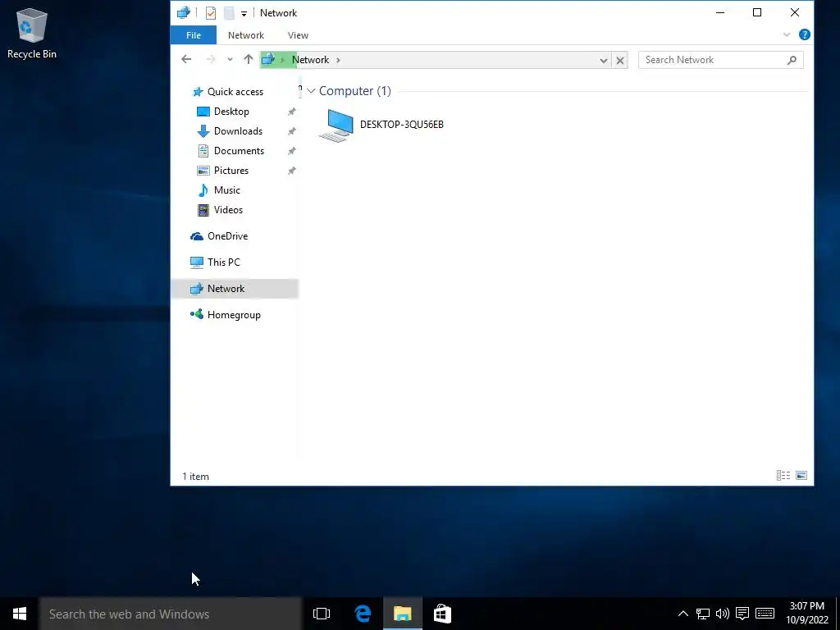This screenshot has width=840, height=630.
Task: Select Homegroup in the navigation pane
Action: click(x=234, y=315)
